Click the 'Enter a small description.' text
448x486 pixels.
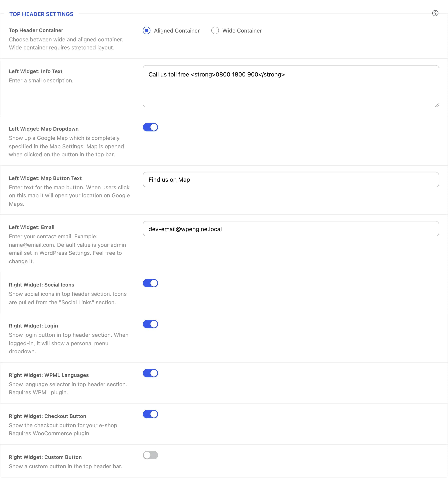[41, 81]
